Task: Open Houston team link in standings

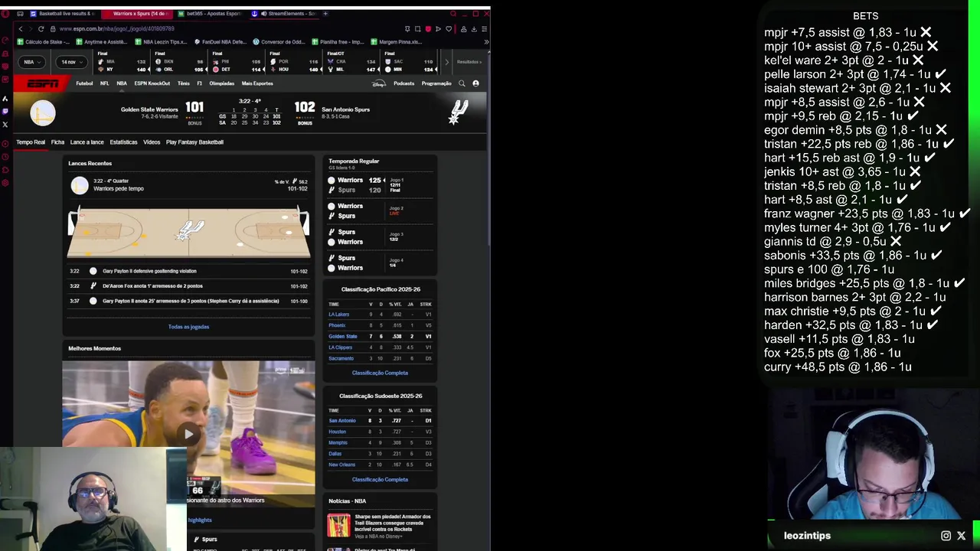Action: click(x=337, y=432)
